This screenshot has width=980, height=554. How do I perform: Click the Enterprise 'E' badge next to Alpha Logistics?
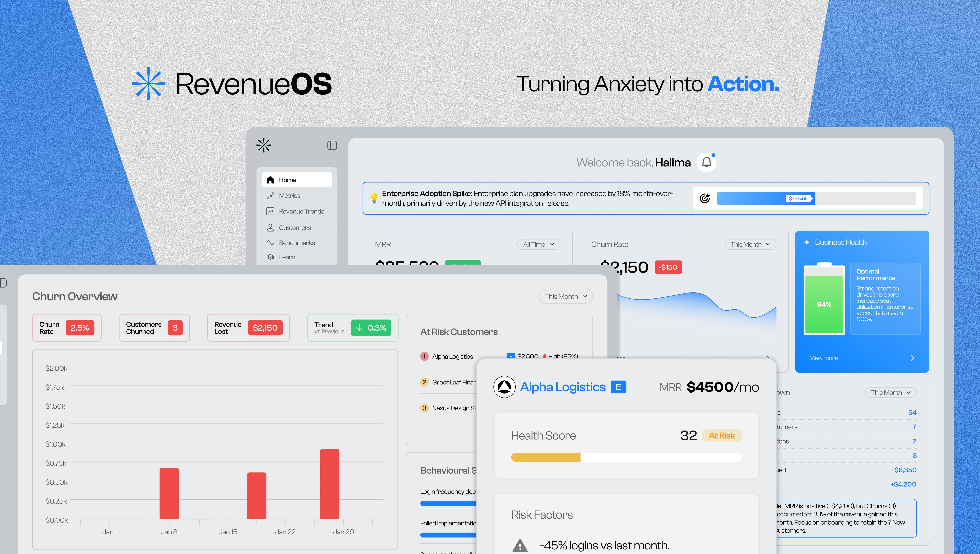tap(618, 387)
